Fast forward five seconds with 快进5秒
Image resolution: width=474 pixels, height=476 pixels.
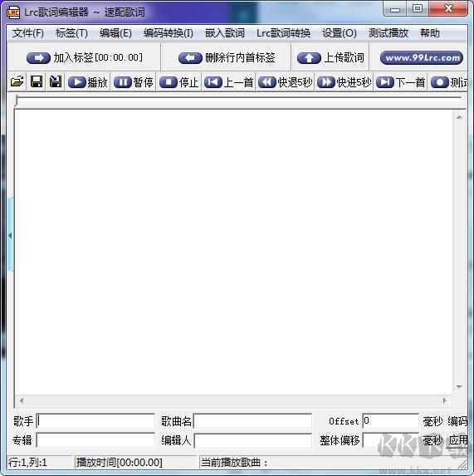pos(345,82)
